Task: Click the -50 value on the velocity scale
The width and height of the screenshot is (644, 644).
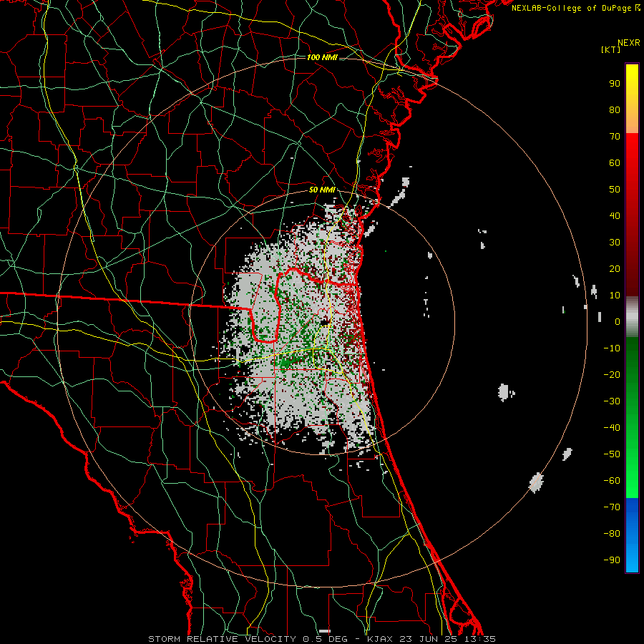Action: (x=612, y=454)
